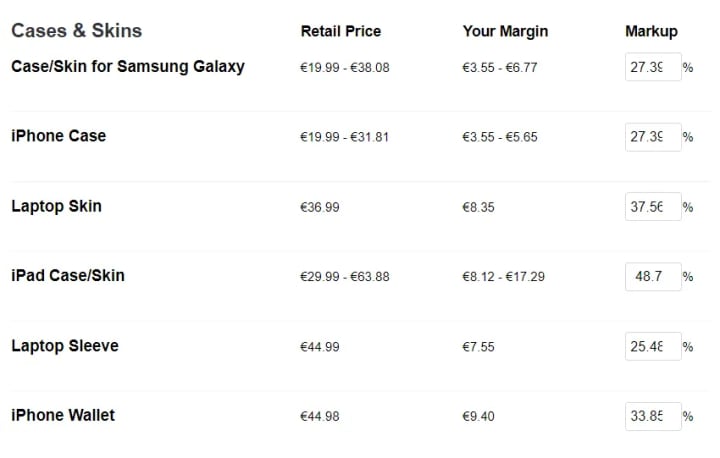
Task: Click the iPad Case/Skin retail price range
Action: coord(344,277)
